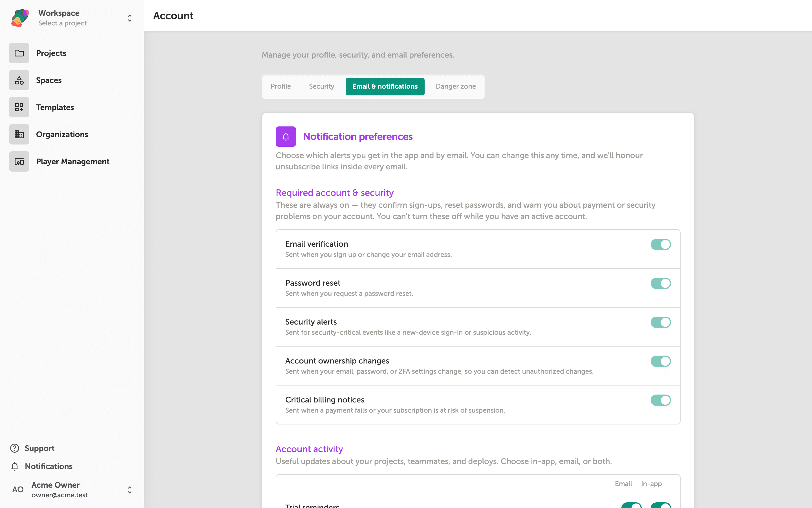
Task: Click the Organizations building icon
Action: pos(19,134)
